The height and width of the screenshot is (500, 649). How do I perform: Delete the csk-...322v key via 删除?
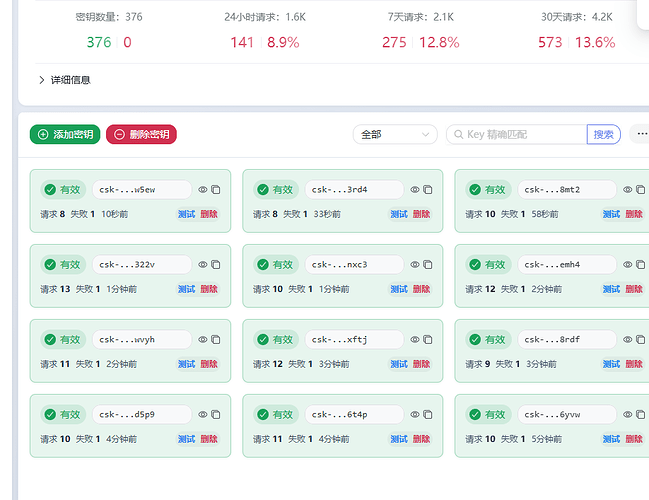coord(209,289)
